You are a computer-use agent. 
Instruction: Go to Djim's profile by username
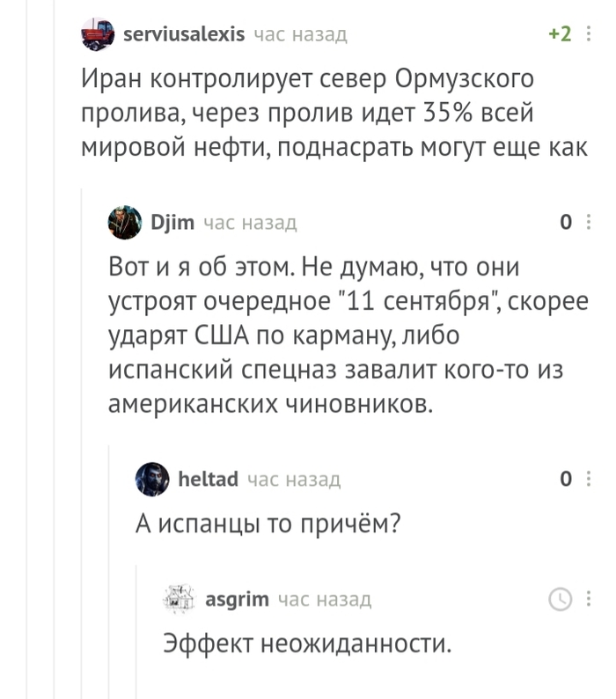[x=172, y=223]
